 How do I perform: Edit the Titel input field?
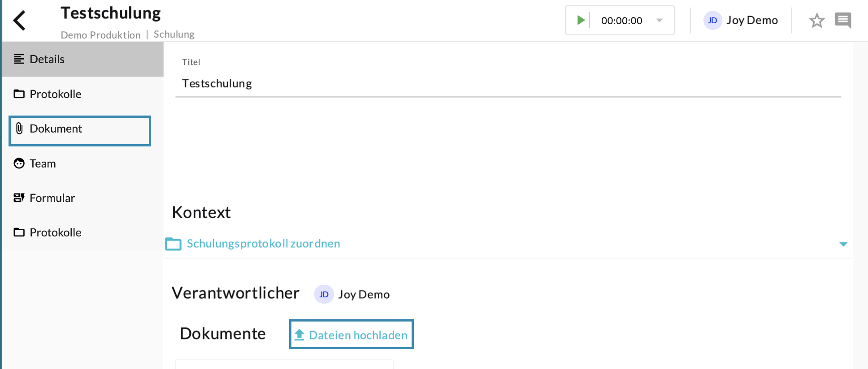(508, 84)
